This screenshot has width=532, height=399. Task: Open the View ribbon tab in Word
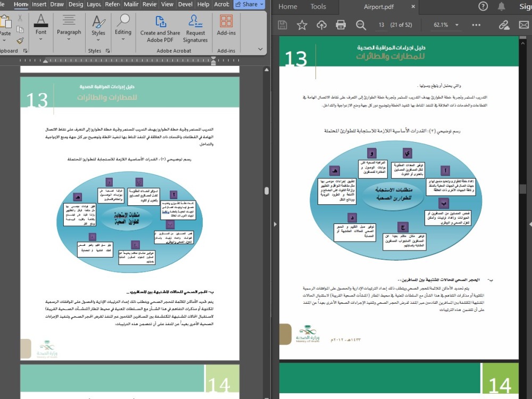(x=167, y=4)
